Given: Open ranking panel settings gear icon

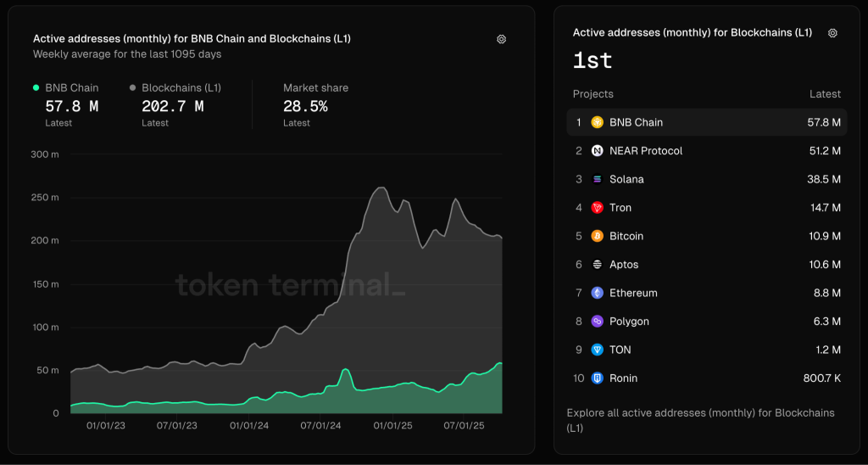Looking at the screenshot, I should pos(832,33).
